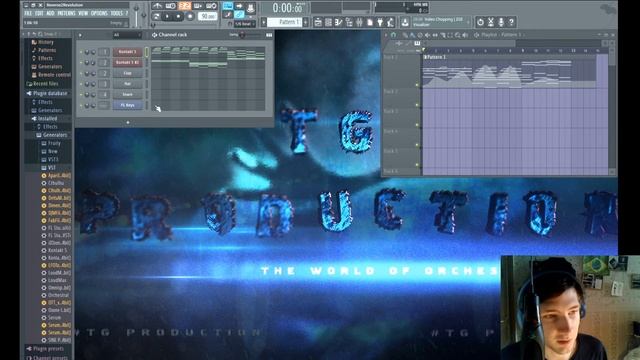Click the transport record button
The height and width of the screenshot is (360, 640).
(190, 17)
